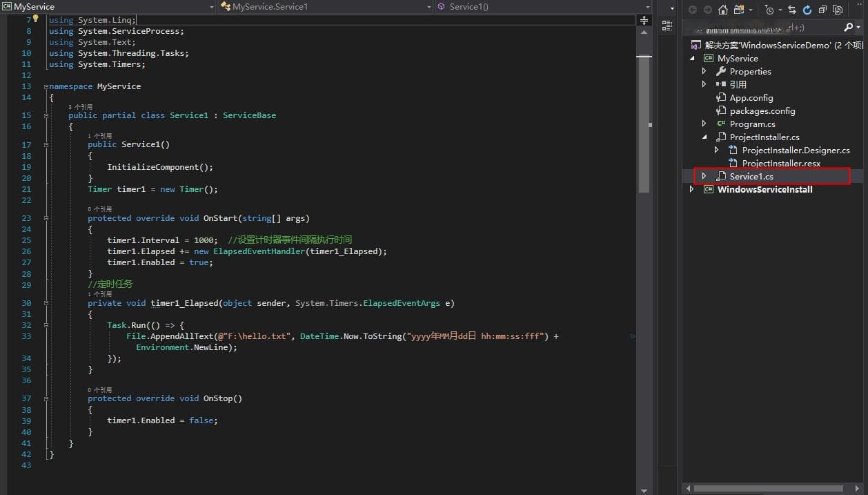868x495 pixels.
Task: Collapse the ProjectInstaller.cs node
Action: coord(704,137)
